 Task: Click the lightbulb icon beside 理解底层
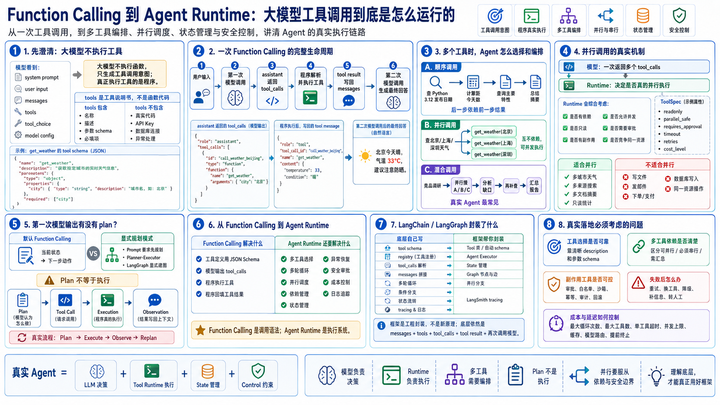click(x=656, y=376)
